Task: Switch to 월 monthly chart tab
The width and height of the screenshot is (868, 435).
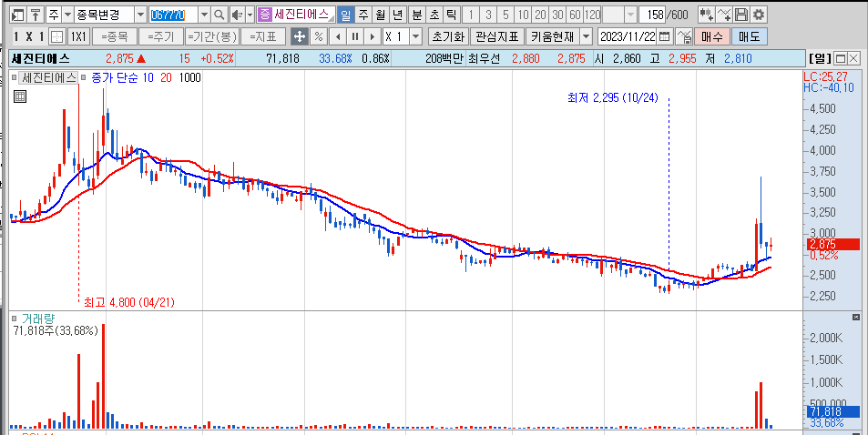Action: 380,15
